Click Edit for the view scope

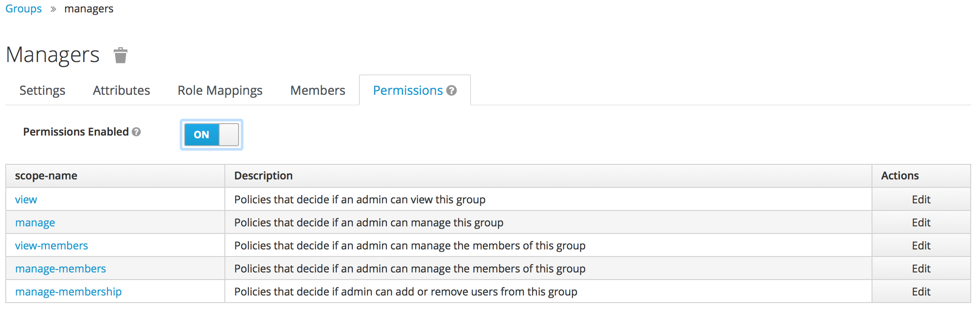(x=921, y=200)
